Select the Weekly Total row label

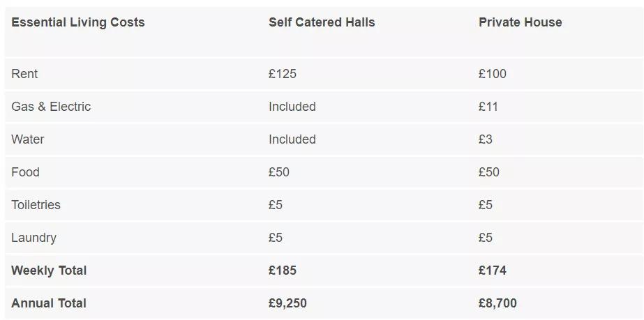[x=49, y=271]
